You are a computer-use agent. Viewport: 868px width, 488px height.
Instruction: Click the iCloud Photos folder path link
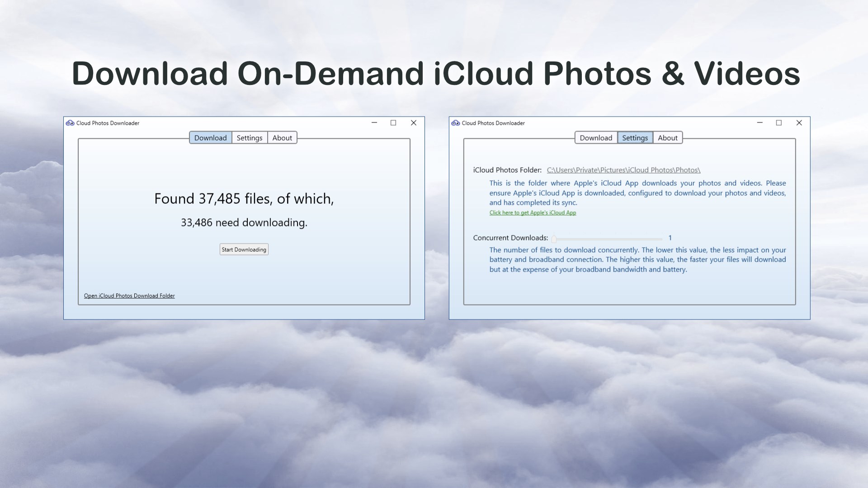point(623,170)
